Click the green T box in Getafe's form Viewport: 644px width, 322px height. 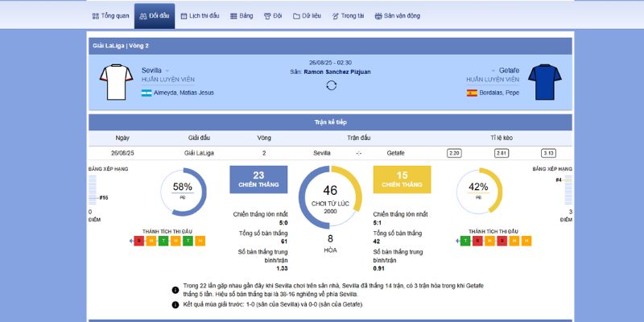465,241
